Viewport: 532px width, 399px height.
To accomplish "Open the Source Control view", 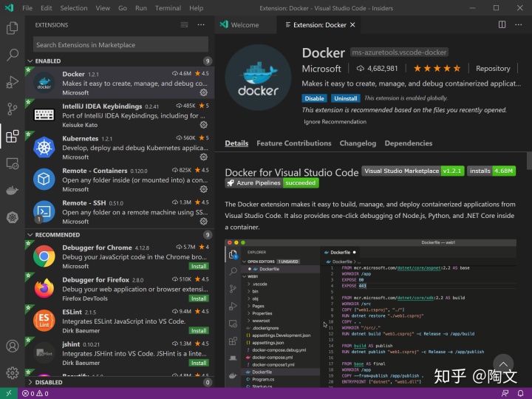I will (x=13, y=109).
